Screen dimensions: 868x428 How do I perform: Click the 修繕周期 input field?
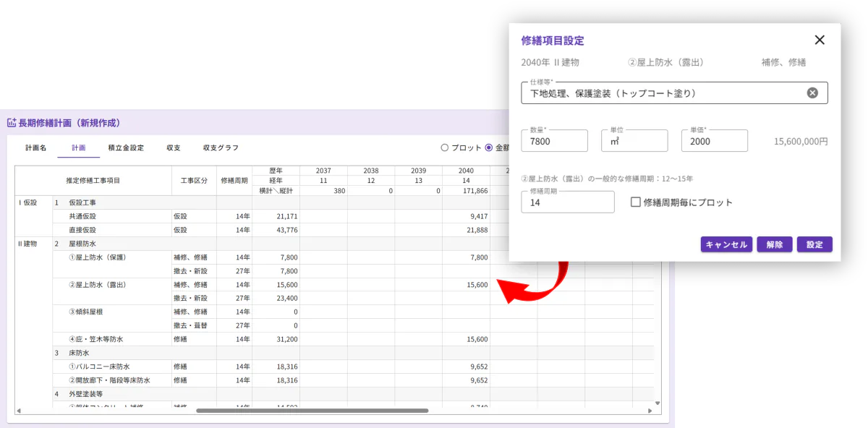568,202
